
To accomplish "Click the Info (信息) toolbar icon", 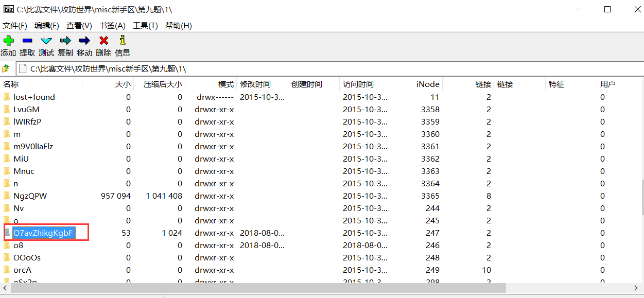I will click(122, 40).
